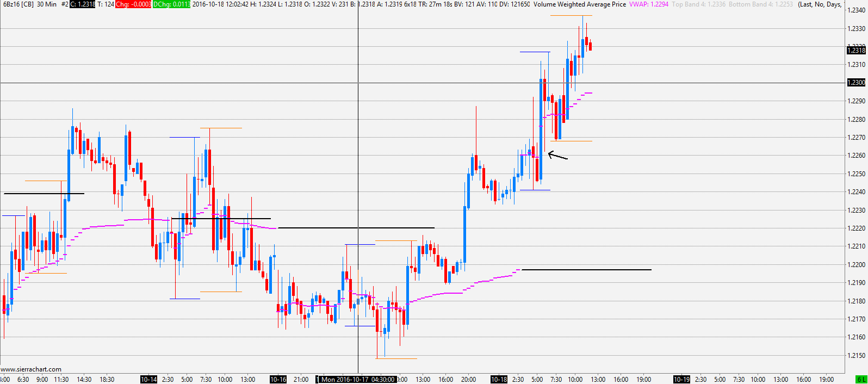Click the Mon 2016-10-17 04:30:00 cursor time label
The width and height of the screenshot is (868, 384).
pos(357,379)
